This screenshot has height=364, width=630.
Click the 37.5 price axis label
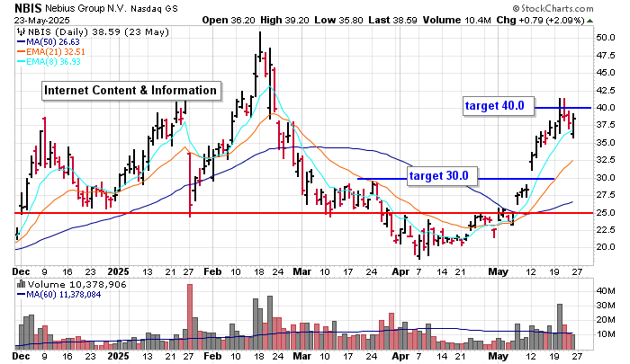coord(606,125)
